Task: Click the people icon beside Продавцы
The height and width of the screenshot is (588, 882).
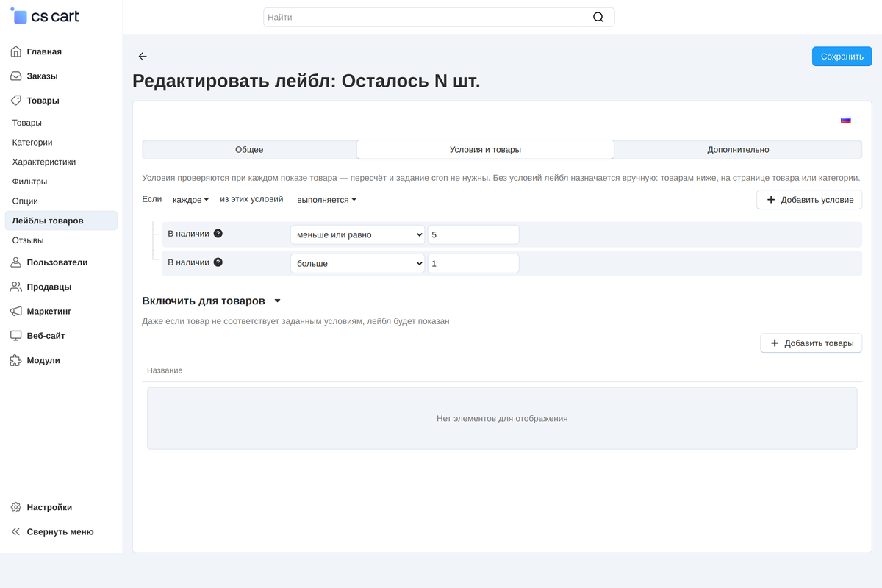Action: point(16,287)
